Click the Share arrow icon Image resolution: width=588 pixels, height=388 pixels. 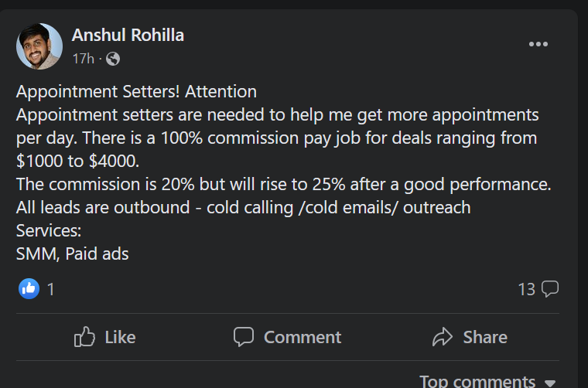coord(442,337)
